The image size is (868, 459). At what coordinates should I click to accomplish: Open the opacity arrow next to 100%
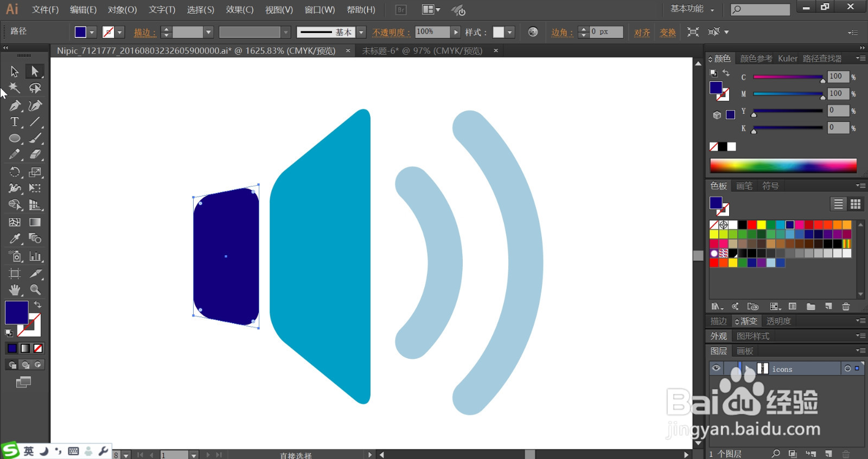pyautogui.click(x=456, y=32)
